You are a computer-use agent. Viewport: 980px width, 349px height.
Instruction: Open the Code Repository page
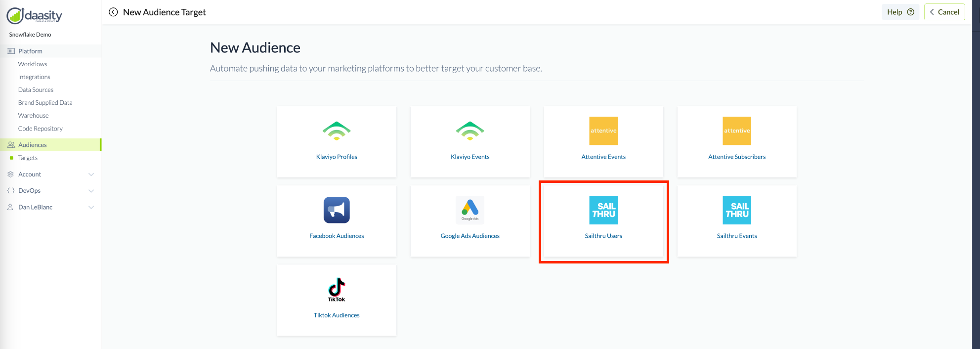(41, 129)
